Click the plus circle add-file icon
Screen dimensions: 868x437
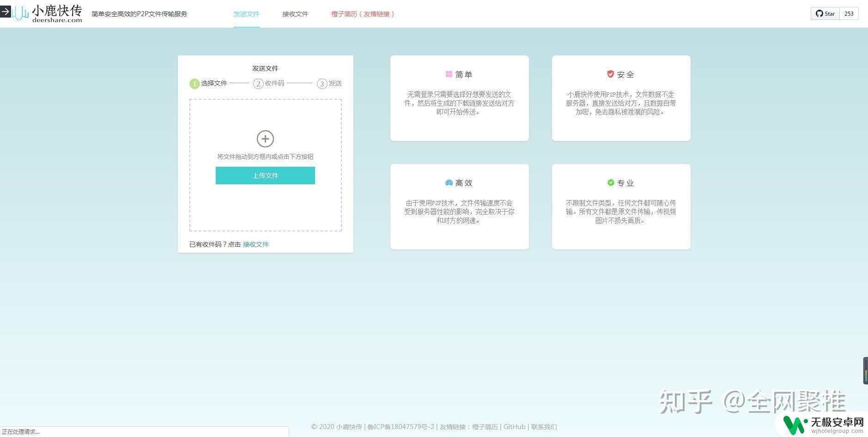(x=265, y=139)
